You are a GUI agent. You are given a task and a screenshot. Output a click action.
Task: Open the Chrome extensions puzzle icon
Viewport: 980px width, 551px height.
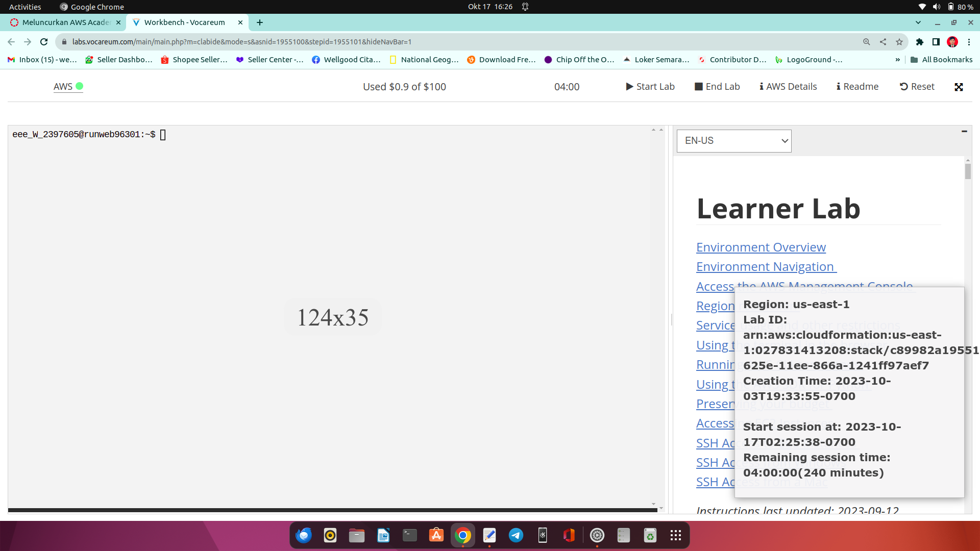point(919,42)
